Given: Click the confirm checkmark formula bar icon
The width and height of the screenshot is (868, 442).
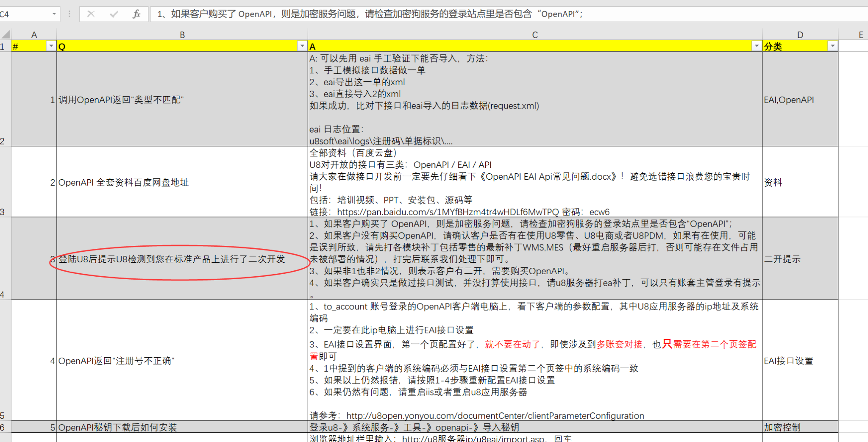Looking at the screenshot, I should tap(114, 14).
